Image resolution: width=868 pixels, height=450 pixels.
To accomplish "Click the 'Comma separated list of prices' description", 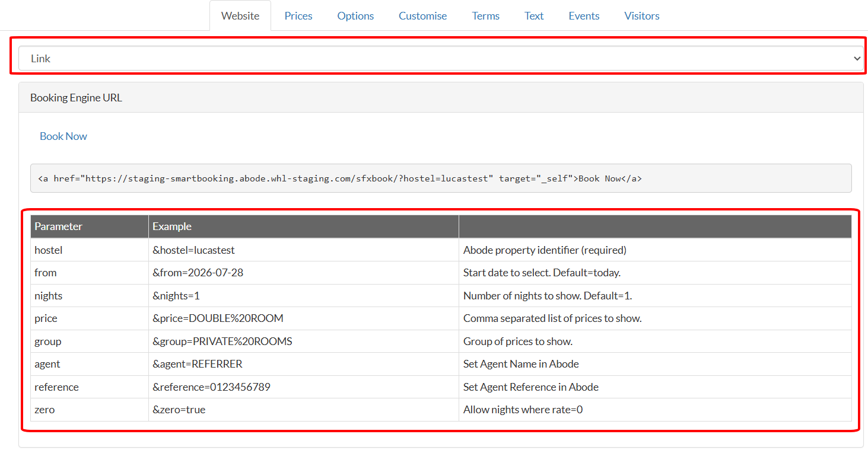I will pyautogui.click(x=552, y=318).
